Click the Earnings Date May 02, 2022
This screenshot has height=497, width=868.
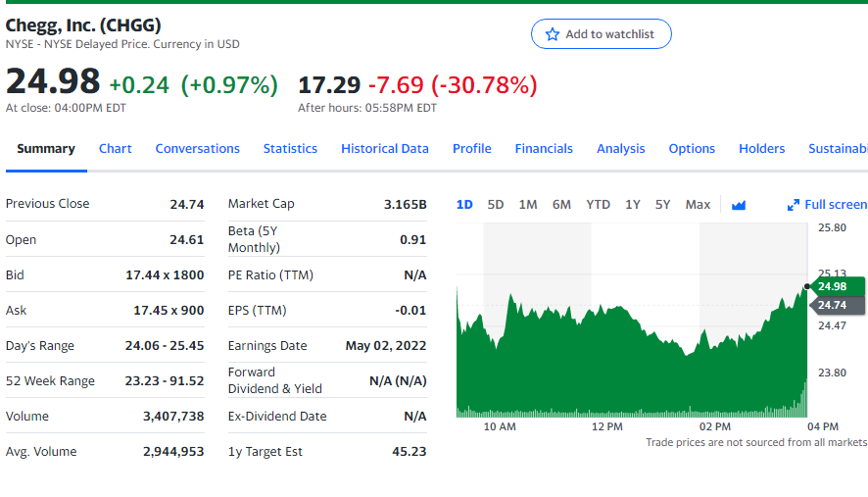click(x=386, y=346)
